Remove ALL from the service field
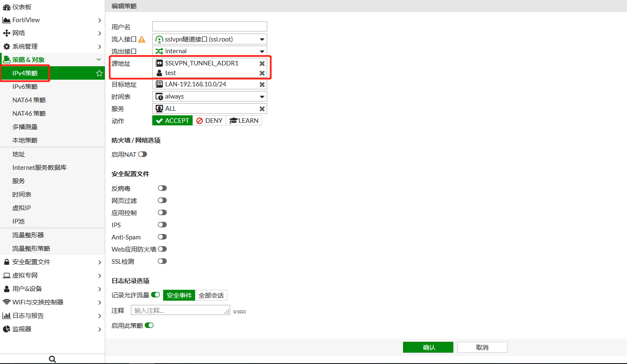 [x=262, y=109]
